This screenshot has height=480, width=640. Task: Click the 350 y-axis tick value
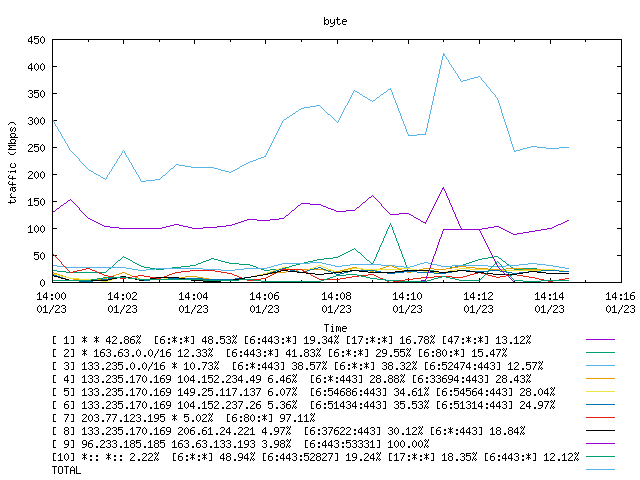pos(36,94)
